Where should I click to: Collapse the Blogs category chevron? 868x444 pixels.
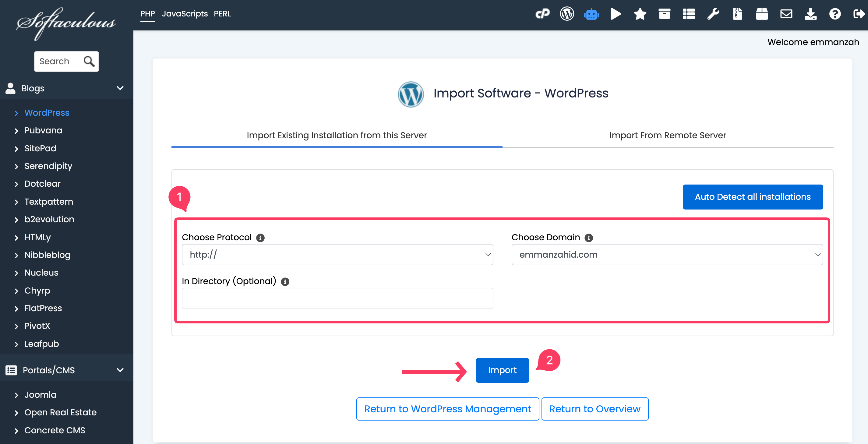120,88
